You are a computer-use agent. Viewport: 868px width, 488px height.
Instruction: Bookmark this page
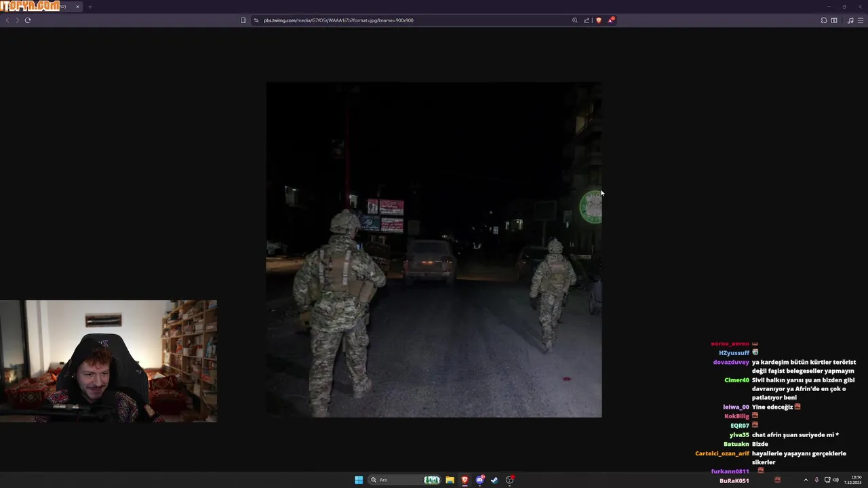(x=243, y=20)
